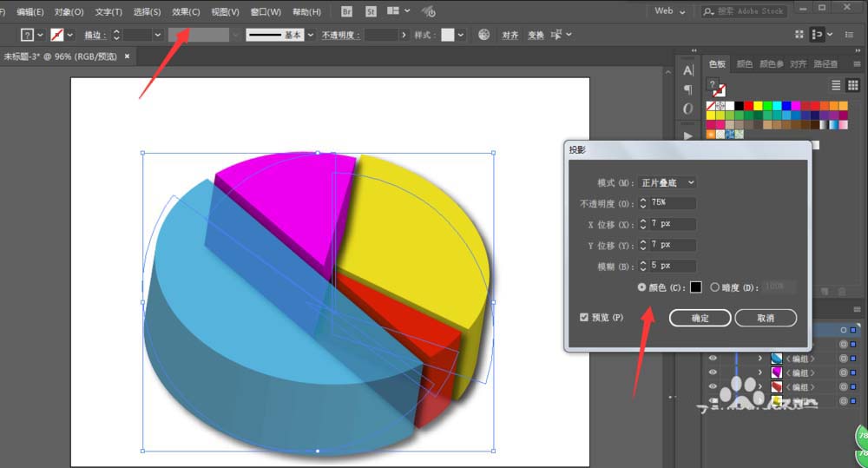
Task: Expand the blue group layer
Action: click(760, 359)
